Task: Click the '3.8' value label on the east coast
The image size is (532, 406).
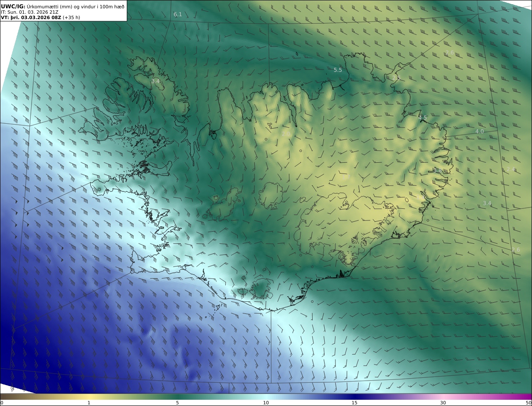Action: tap(438, 170)
